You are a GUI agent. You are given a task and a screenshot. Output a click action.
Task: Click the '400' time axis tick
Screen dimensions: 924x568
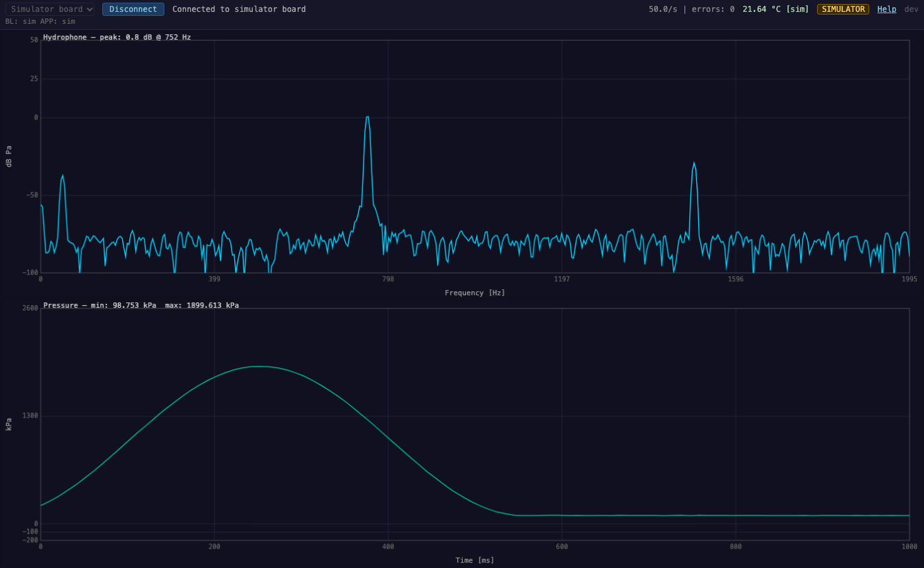pyautogui.click(x=388, y=546)
